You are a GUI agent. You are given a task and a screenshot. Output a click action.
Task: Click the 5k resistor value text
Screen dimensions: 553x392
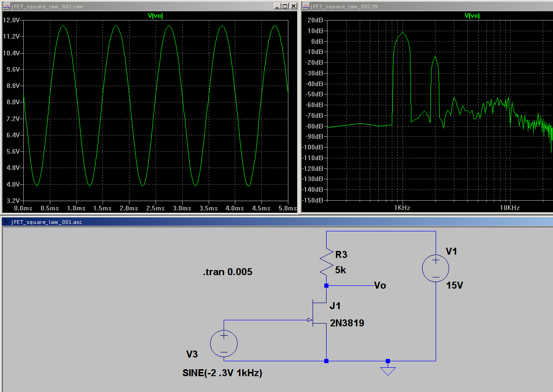pos(341,270)
